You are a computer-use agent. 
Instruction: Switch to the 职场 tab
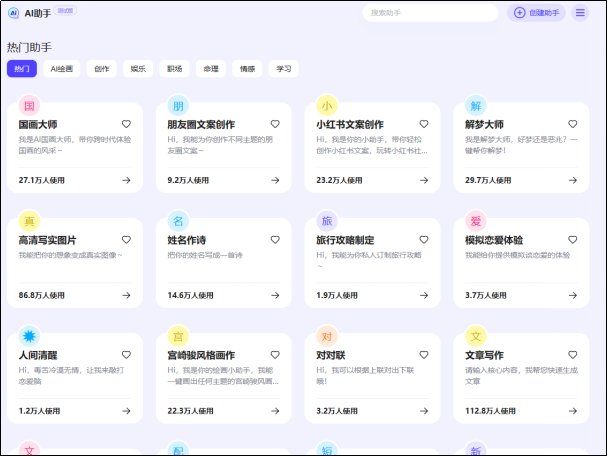pos(175,69)
